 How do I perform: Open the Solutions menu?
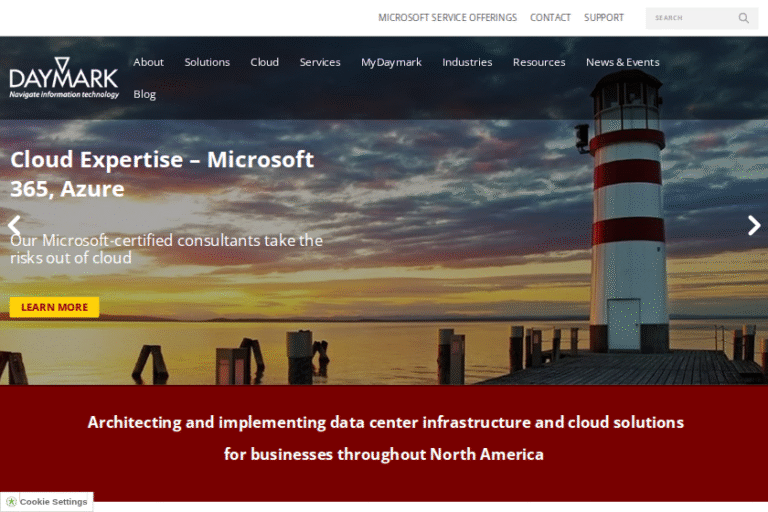tap(207, 62)
